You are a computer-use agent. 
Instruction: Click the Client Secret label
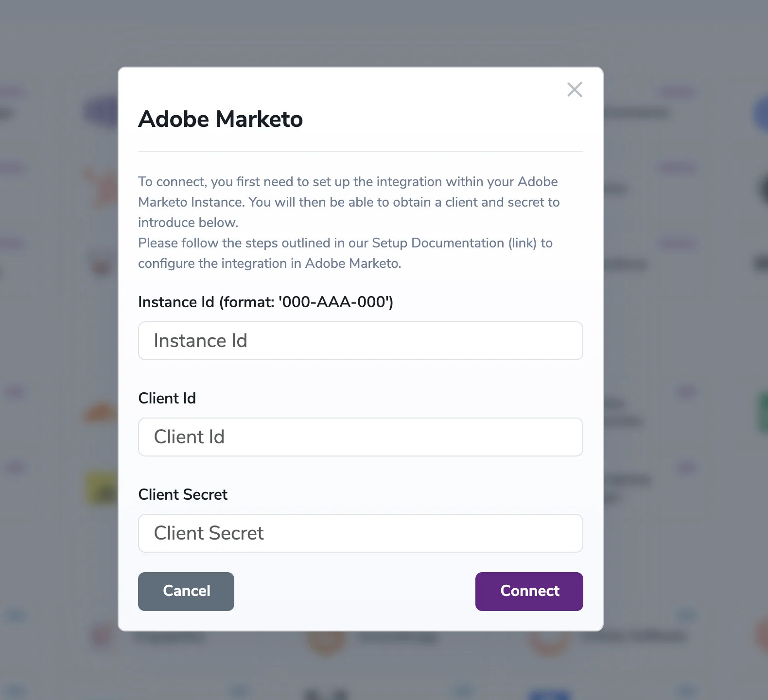coord(183,494)
